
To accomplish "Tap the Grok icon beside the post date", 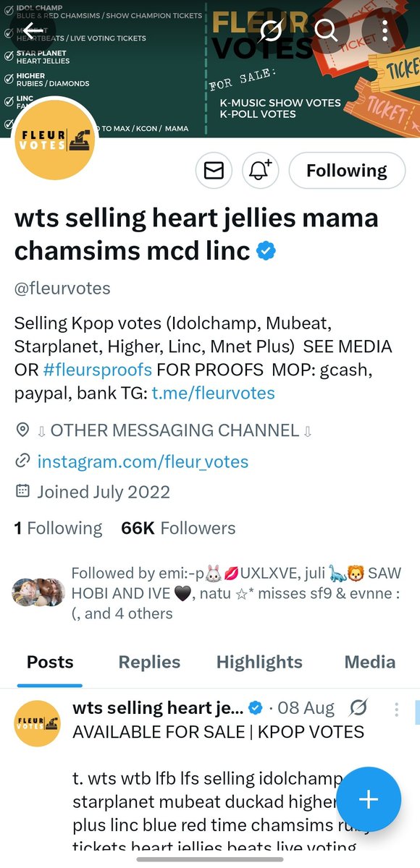I will [358, 708].
